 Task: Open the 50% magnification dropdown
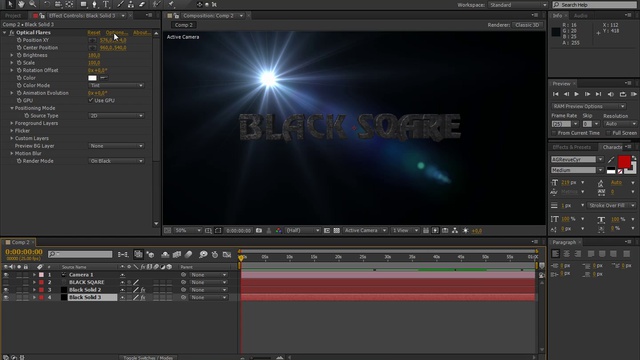188,231
